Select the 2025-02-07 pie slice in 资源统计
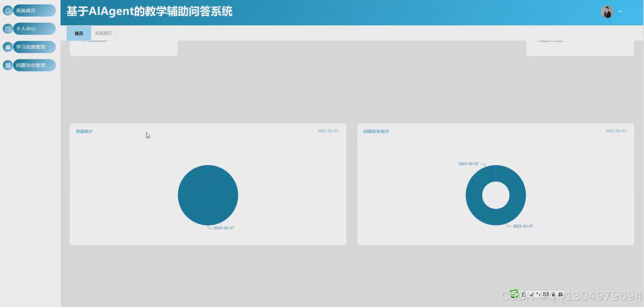This screenshot has width=644, height=307. pos(208,195)
